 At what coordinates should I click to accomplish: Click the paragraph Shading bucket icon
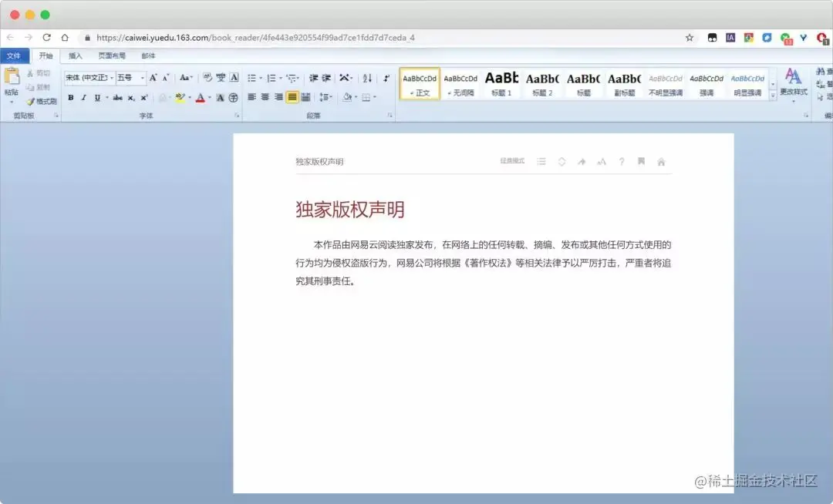pyautogui.click(x=347, y=97)
